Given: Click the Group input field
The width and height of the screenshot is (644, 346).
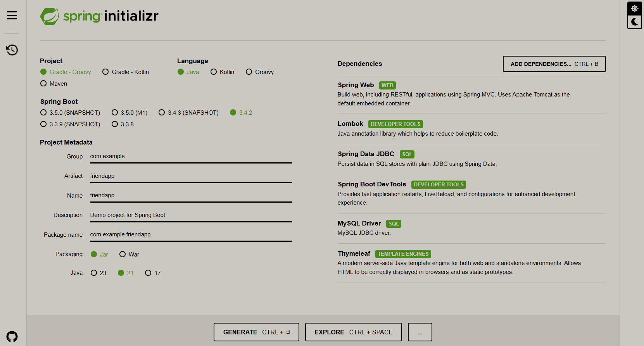Looking at the screenshot, I should point(191,157).
